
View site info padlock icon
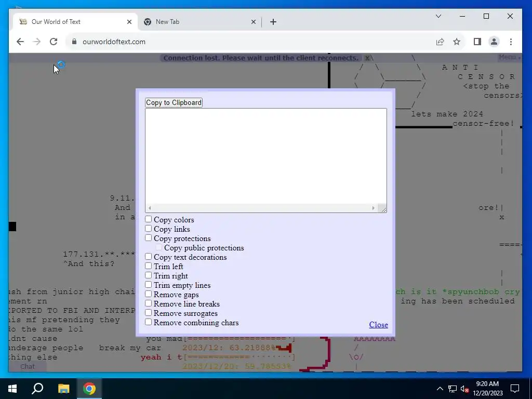[74, 42]
